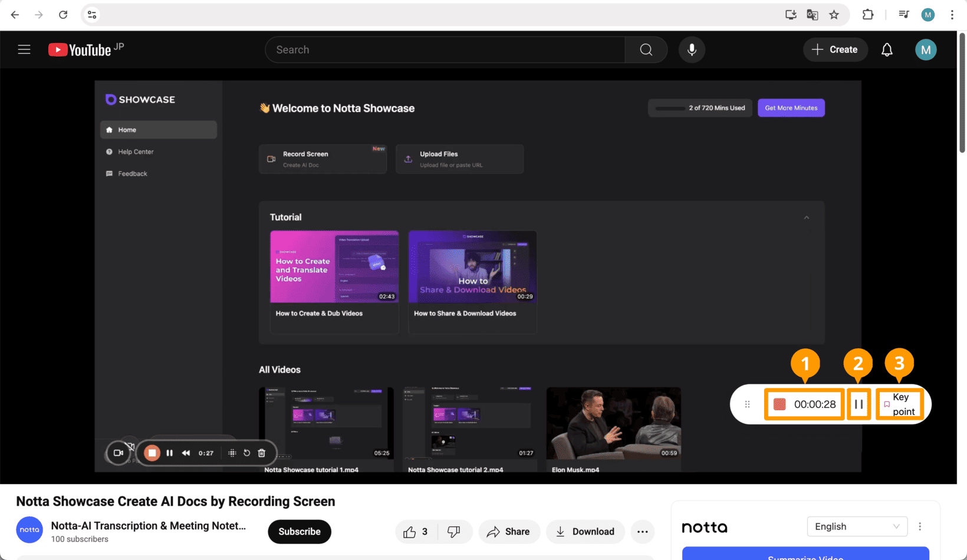Click red stop button showing 00:00:28

click(804, 404)
